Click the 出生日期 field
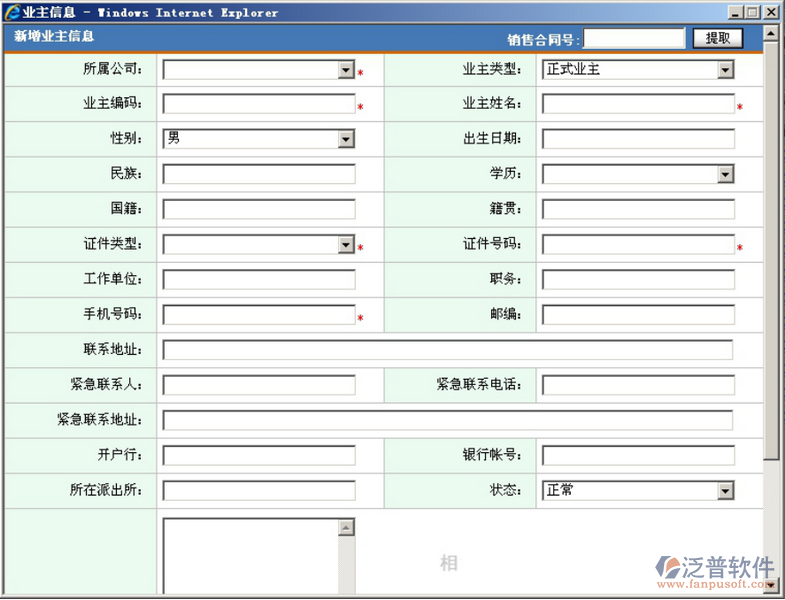Screen dimensions: 785x600 tap(637, 139)
